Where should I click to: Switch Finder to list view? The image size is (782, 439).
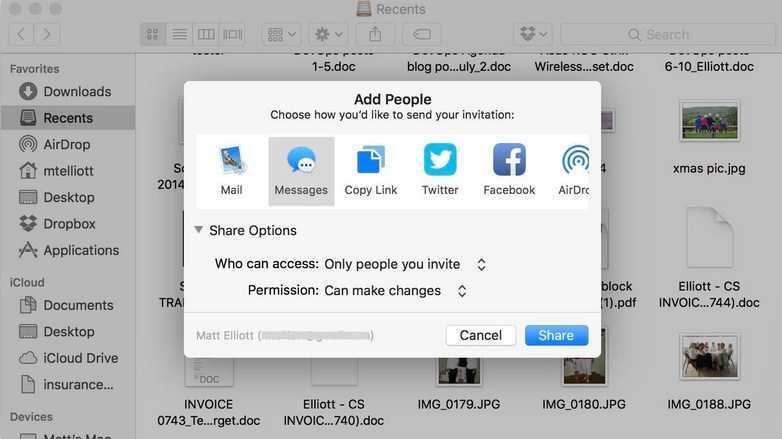(x=180, y=34)
